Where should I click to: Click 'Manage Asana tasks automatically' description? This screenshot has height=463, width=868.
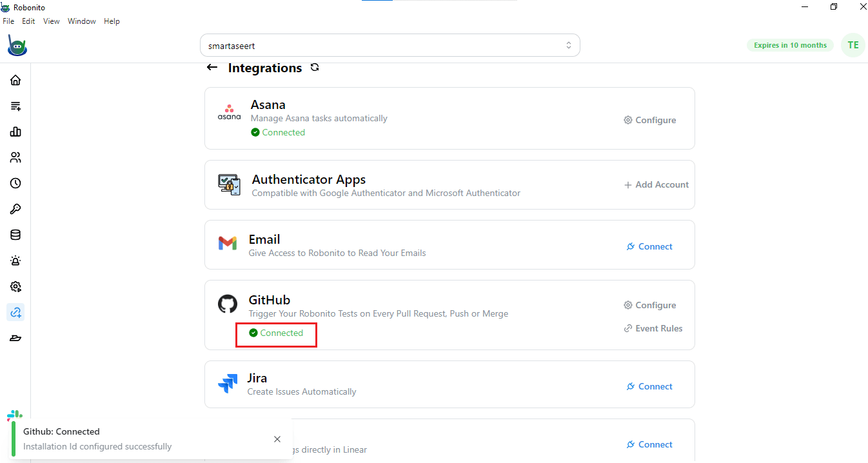pyautogui.click(x=319, y=119)
